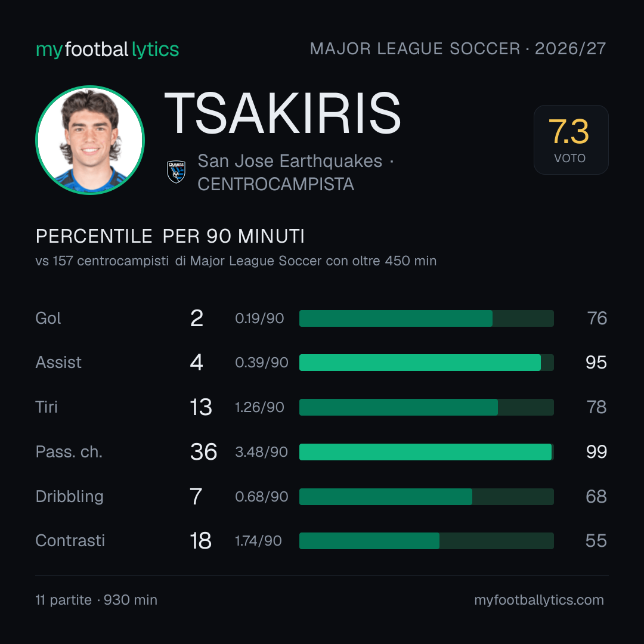Click the San Jose Earthquakes crest icon
Image resolution: width=644 pixels, height=644 pixels.
point(176,172)
